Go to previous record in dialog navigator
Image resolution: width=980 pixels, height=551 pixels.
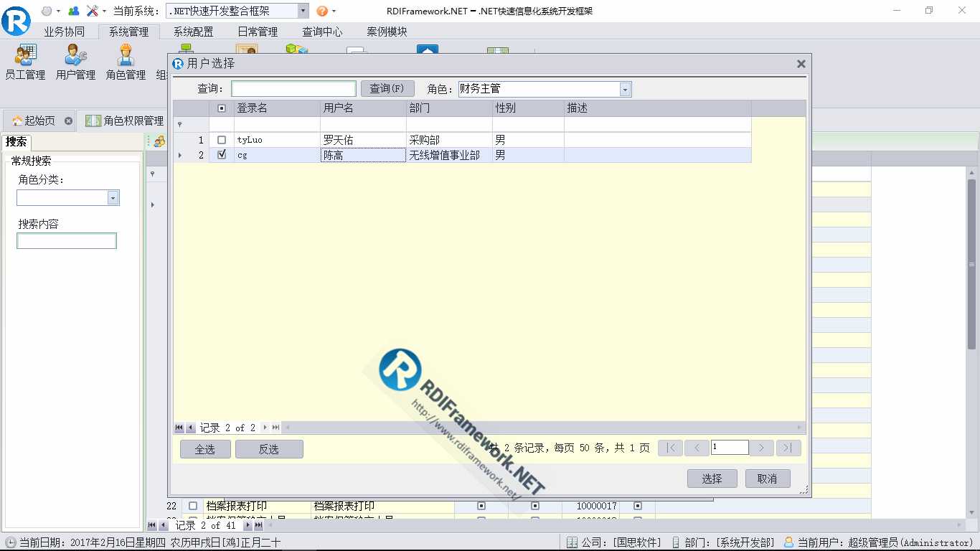click(191, 428)
